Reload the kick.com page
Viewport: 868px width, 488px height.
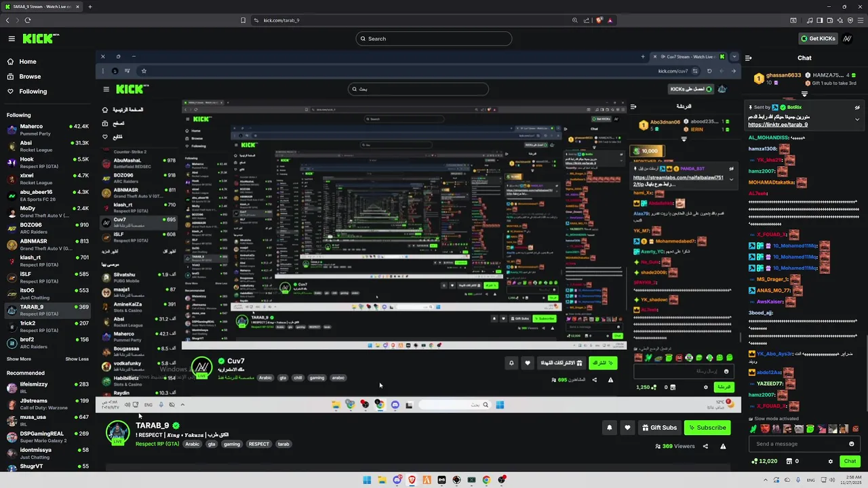(28, 20)
